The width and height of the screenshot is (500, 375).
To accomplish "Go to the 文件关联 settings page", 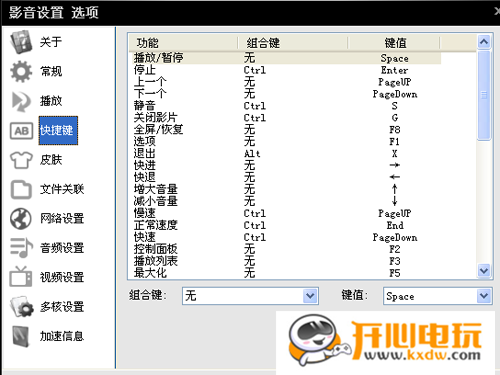I will click(62, 189).
